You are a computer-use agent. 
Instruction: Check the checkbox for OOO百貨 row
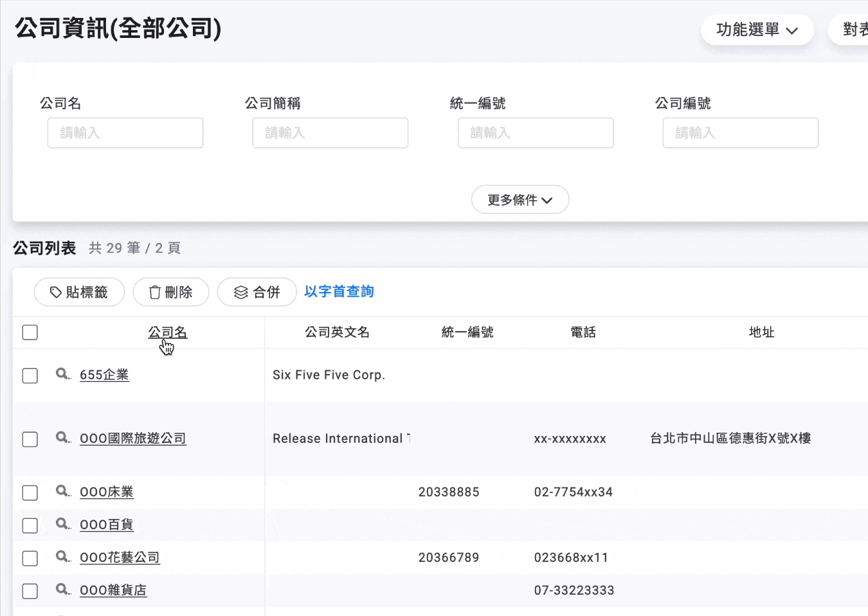coord(30,525)
